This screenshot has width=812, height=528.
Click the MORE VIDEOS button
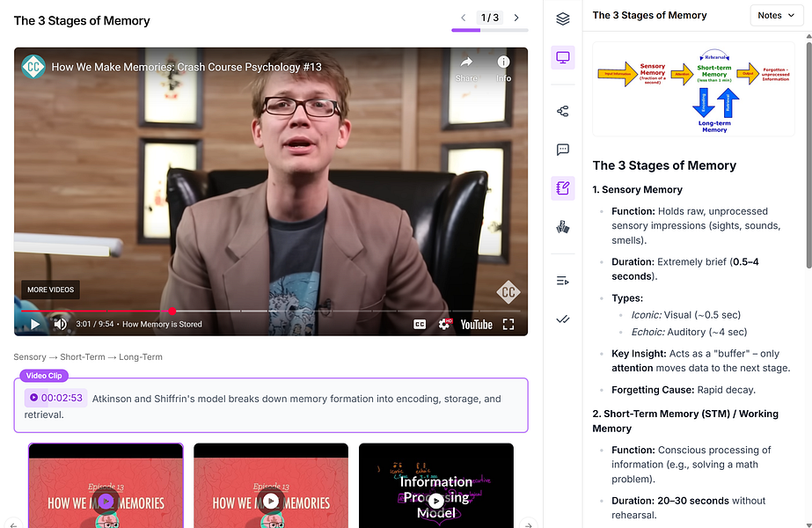(x=50, y=290)
